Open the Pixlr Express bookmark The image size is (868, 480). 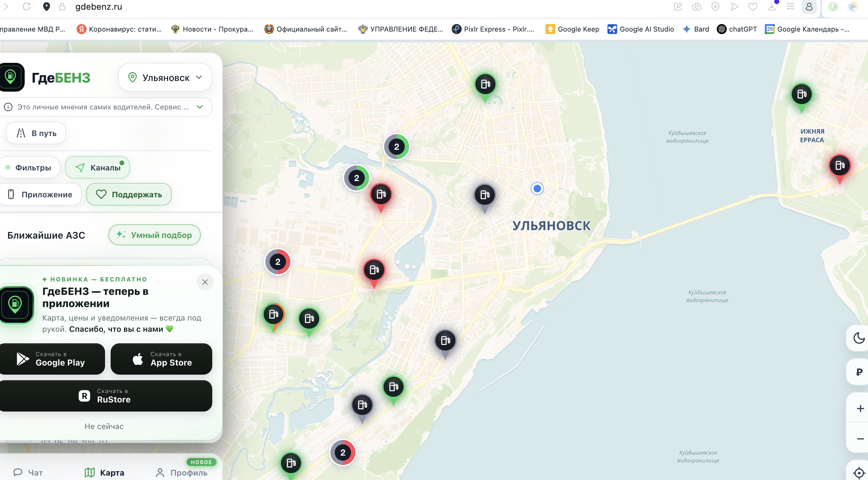pos(493,29)
